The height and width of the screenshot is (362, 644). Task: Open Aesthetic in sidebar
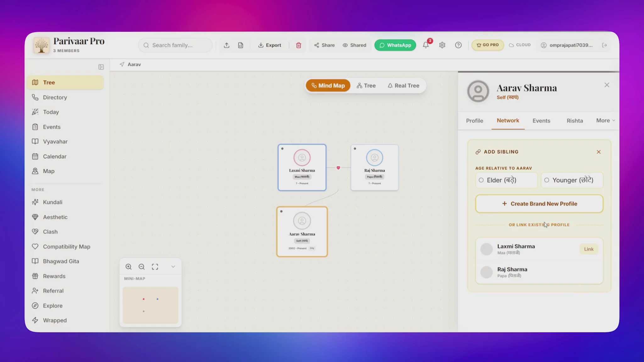[65, 217]
